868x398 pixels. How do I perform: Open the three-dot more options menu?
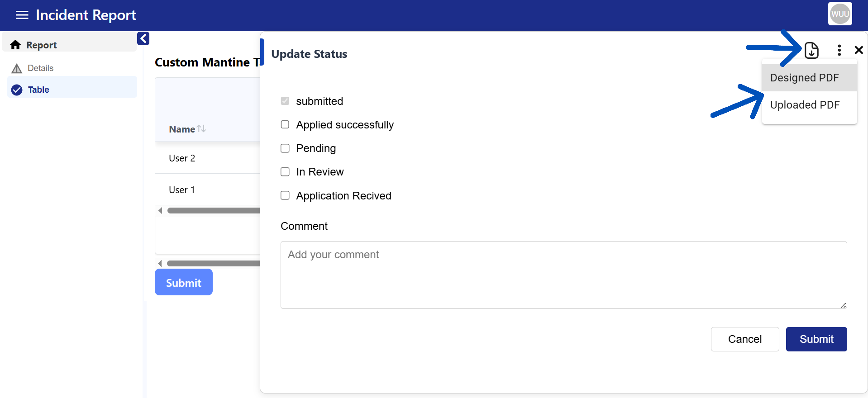click(x=839, y=50)
